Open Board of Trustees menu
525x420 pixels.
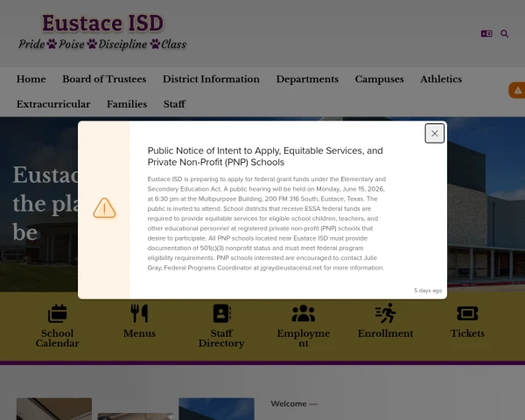tap(104, 79)
